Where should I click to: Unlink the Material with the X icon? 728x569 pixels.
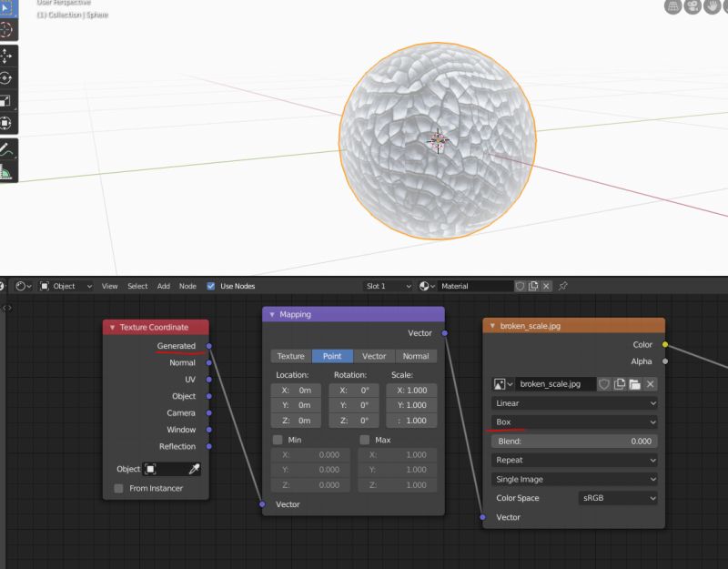point(547,286)
